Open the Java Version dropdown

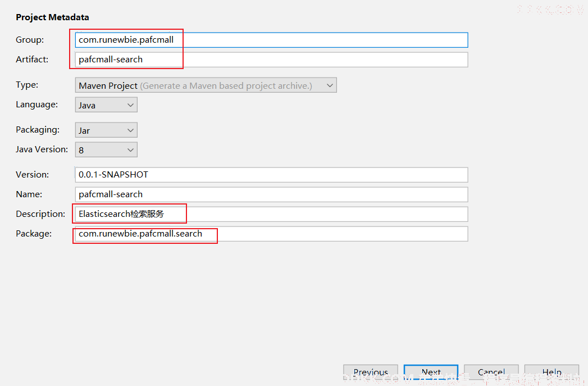point(106,149)
